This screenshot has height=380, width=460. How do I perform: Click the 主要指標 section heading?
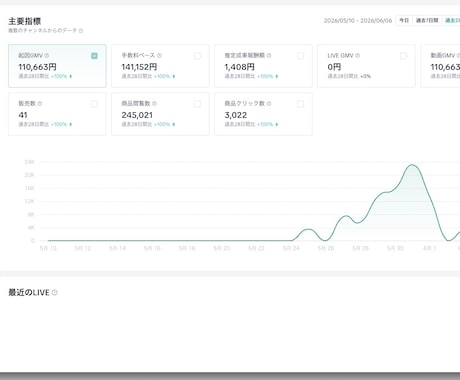point(25,21)
